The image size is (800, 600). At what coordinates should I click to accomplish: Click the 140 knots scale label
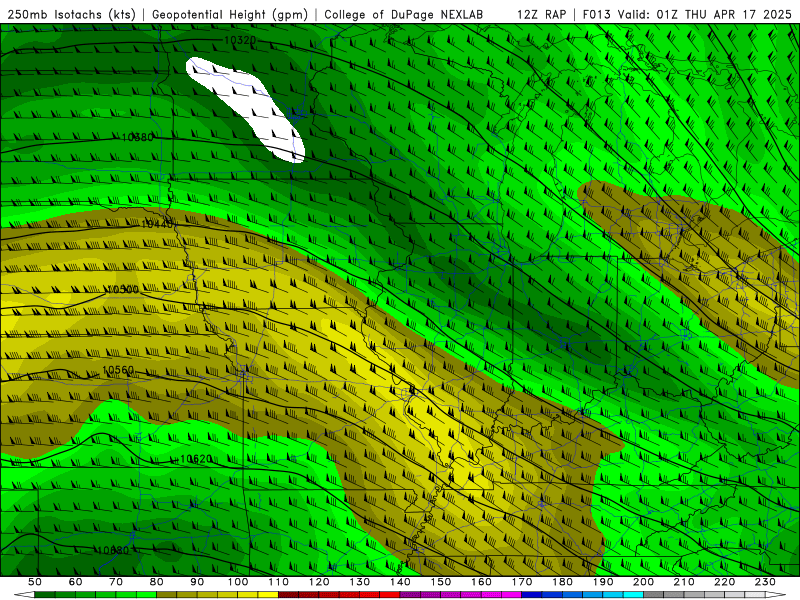pyautogui.click(x=400, y=582)
